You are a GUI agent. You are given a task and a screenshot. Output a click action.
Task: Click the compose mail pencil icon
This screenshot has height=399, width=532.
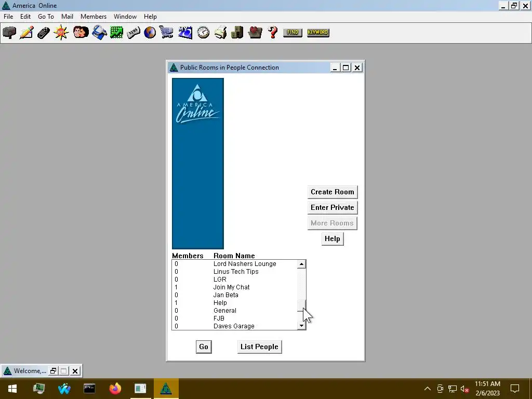point(26,33)
